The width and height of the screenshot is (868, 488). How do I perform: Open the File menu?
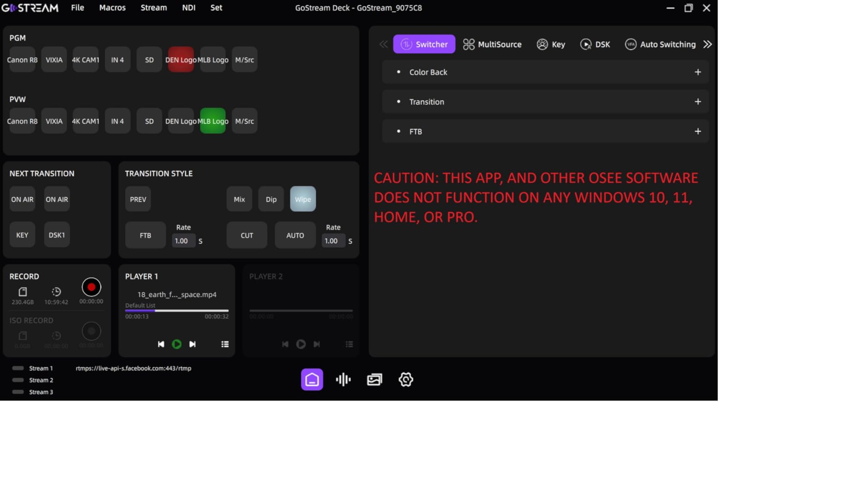pyautogui.click(x=77, y=8)
